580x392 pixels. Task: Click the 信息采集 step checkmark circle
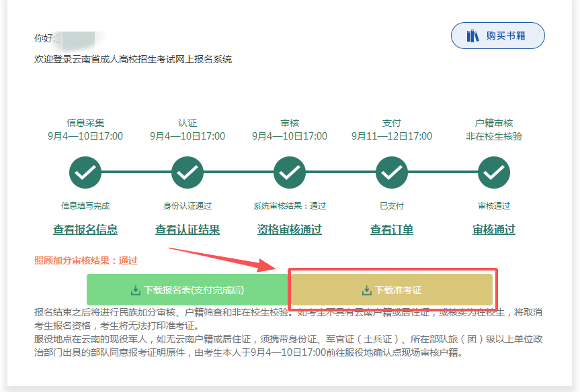[x=85, y=173]
